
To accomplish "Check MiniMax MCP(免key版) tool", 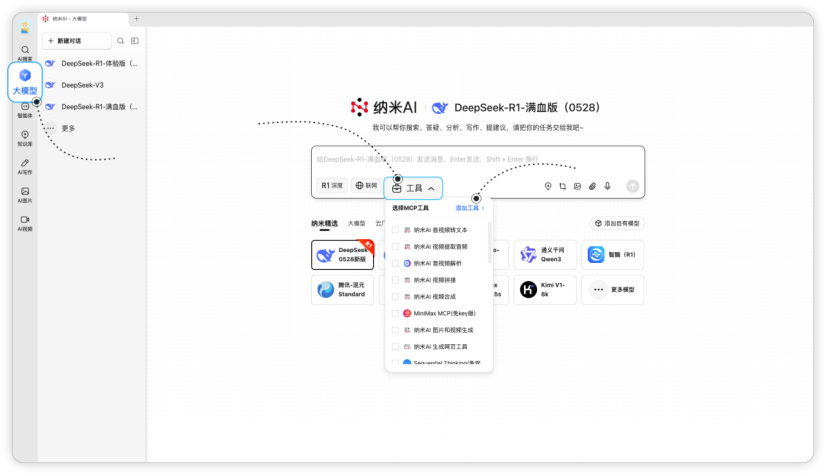I will pos(395,313).
